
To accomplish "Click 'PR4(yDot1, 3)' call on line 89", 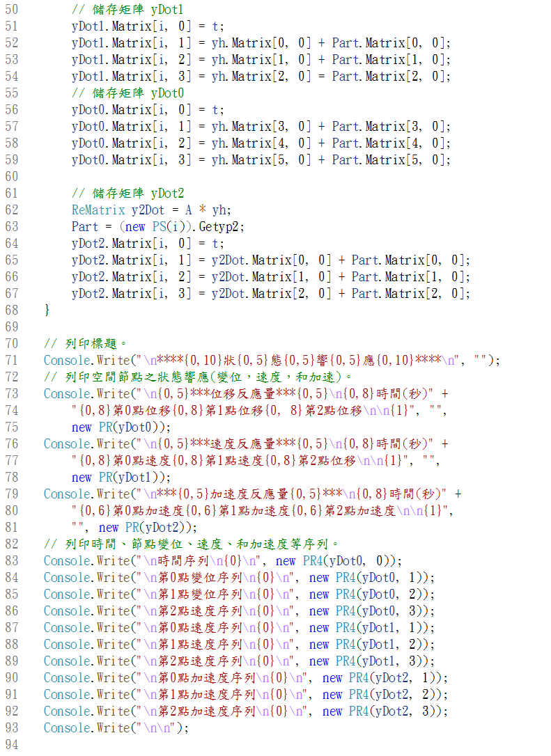I will tap(379, 661).
